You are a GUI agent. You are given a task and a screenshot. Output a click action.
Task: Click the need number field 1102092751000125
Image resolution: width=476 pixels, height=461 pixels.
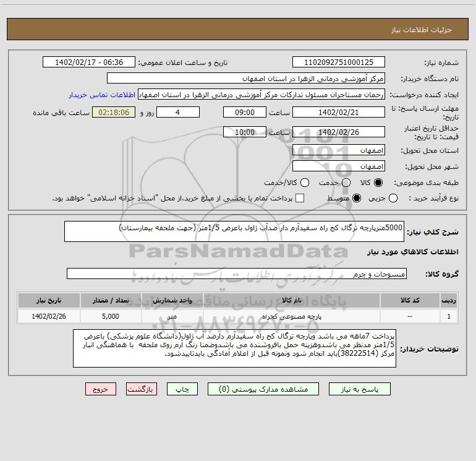pyautogui.click(x=339, y=62)
